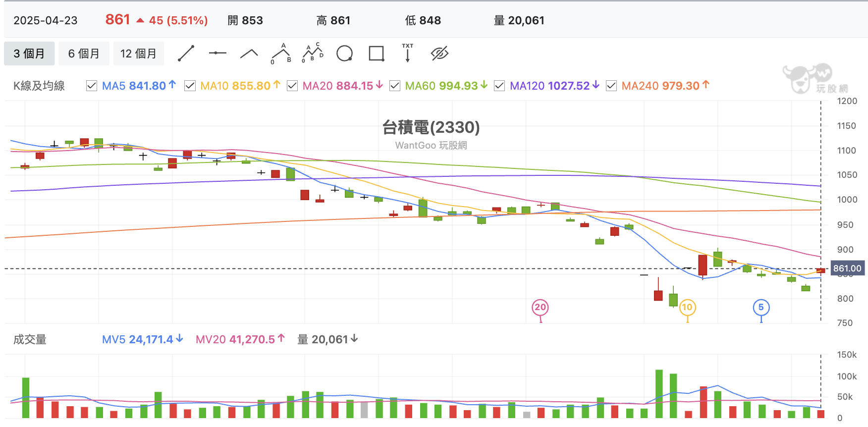Click the 量 20,061 label in volume row
The image size is (868, 427).
point(327,339)
